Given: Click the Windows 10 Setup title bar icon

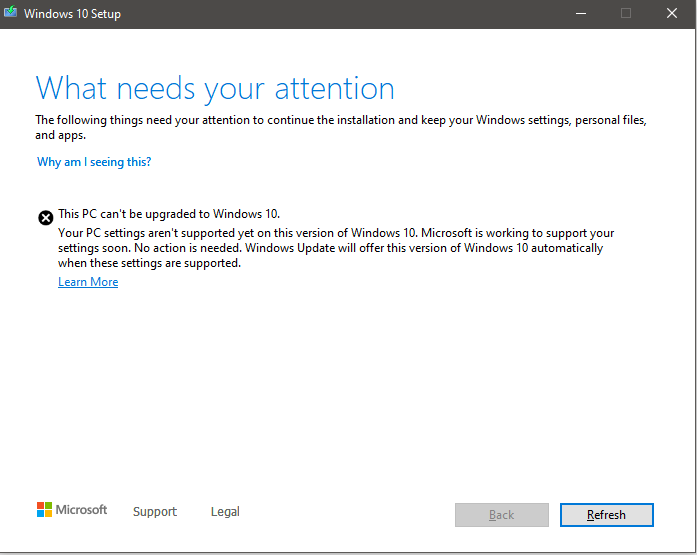Looking at the screenshot, I should pos(10,12).
